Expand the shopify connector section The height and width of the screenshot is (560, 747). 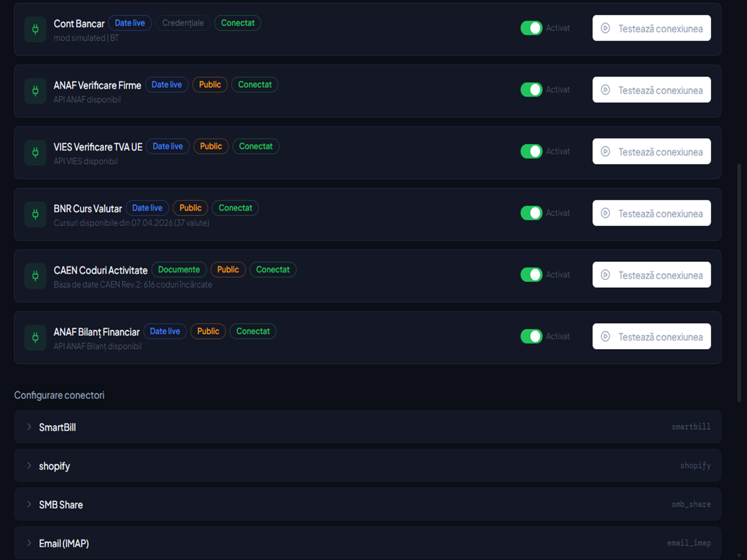367,465
